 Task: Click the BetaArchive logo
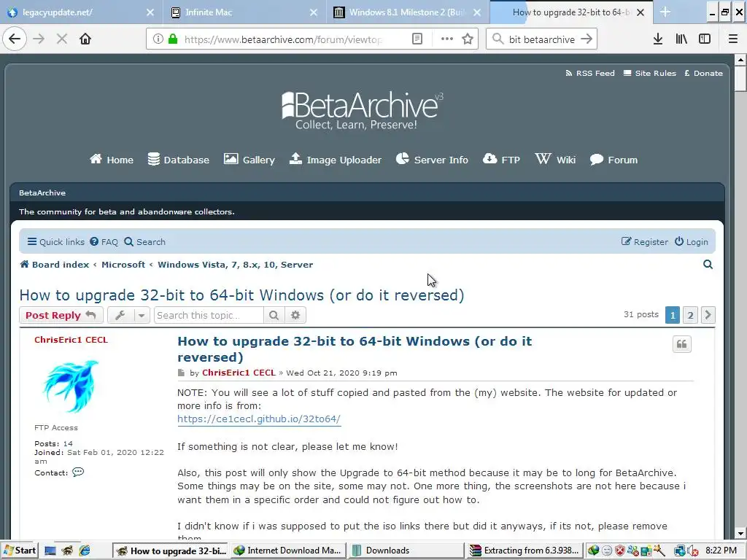pyautogui.click(x=362, y=110)
